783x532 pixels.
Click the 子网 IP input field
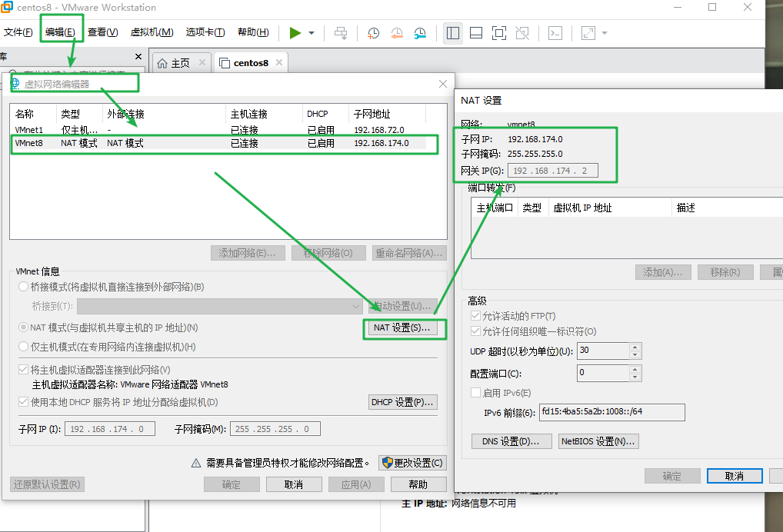coord(110,429)
